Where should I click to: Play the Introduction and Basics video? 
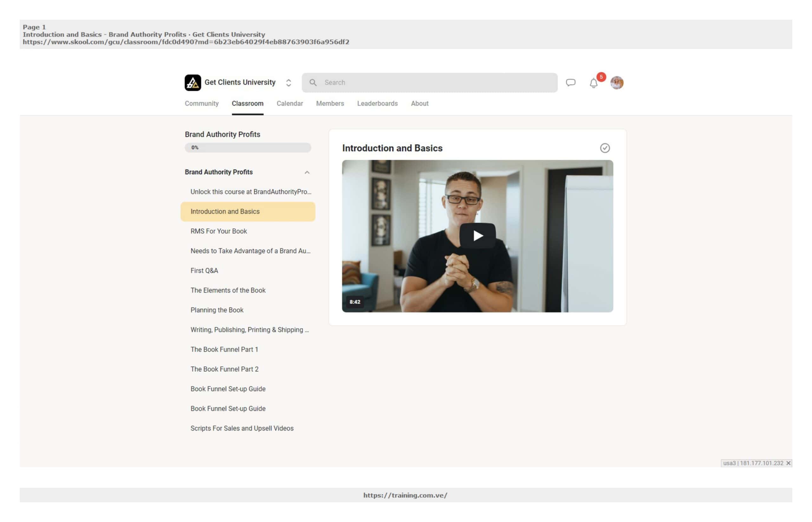tap(477, 236)
